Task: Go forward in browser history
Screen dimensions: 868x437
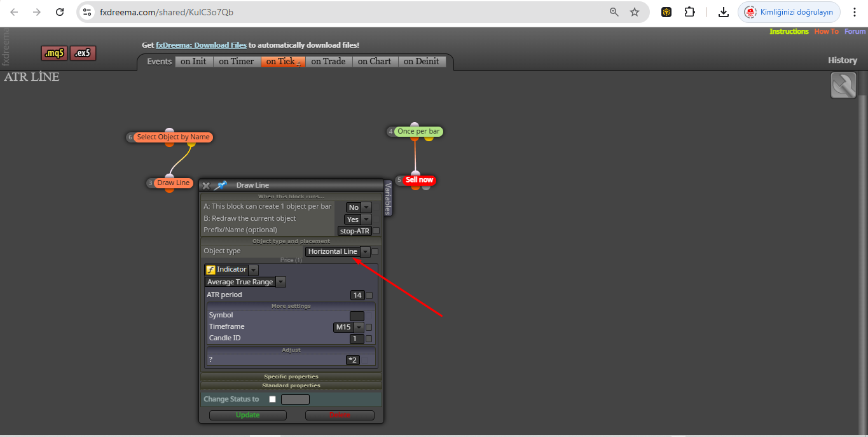Action: coord(37,12)
